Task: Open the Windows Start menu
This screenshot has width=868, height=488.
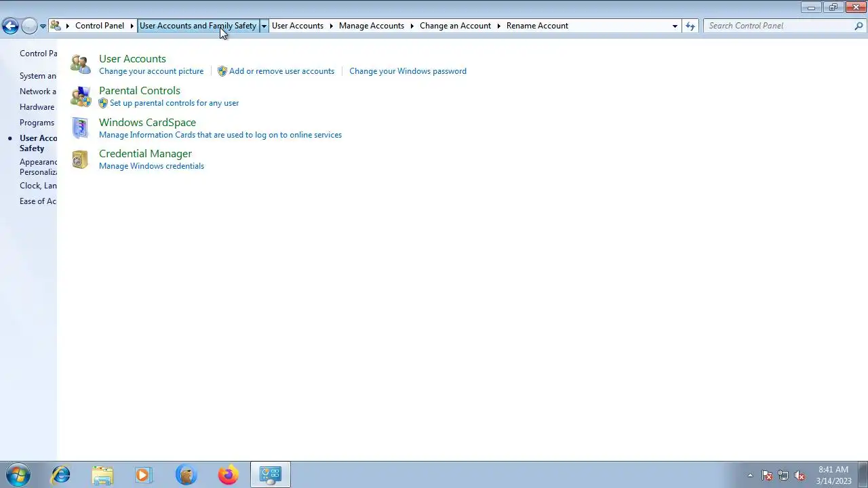Action: [x=18, y=475]
